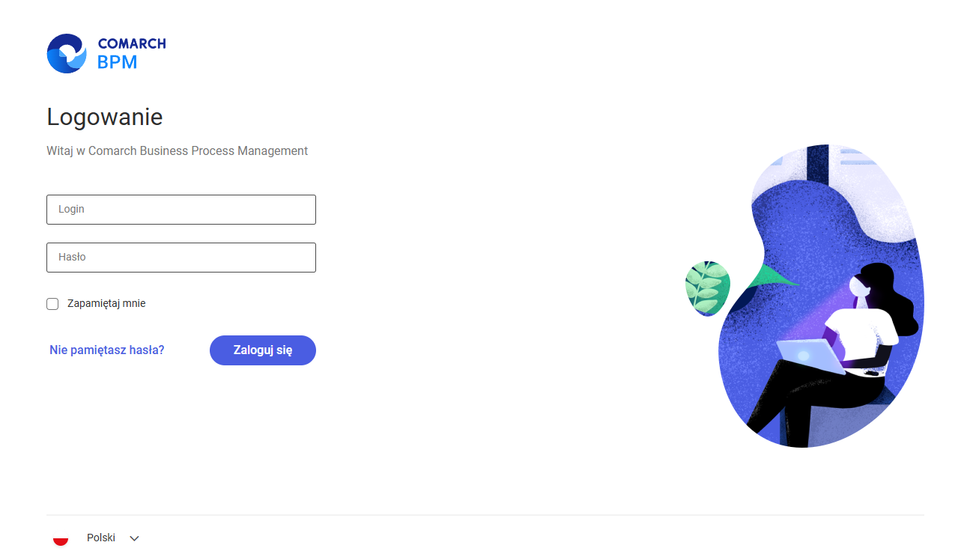This screenshot has width=967, height=560.
Task: Click the woman's black legs in the illustration
Action: pyautogui.click(x=809, y=397)
